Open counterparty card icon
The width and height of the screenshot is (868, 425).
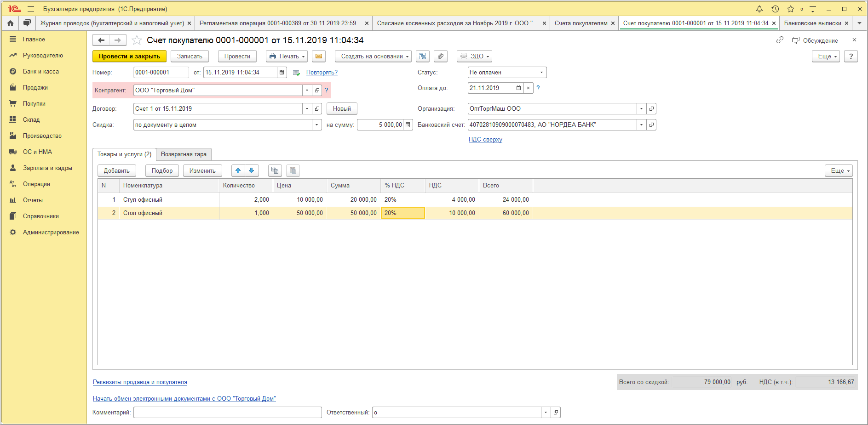pos(317,91)
